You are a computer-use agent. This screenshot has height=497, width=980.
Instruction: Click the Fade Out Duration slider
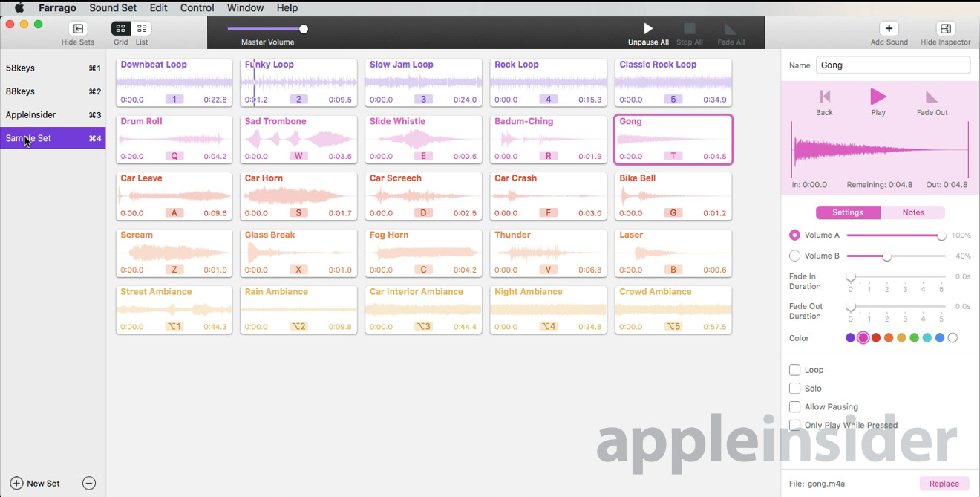point(898,307)
